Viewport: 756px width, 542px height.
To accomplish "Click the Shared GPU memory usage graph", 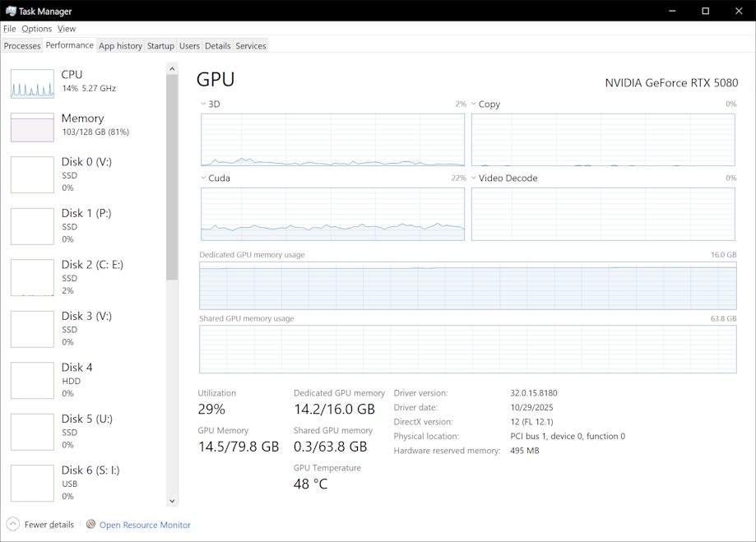I will click(x=468, y=349).
